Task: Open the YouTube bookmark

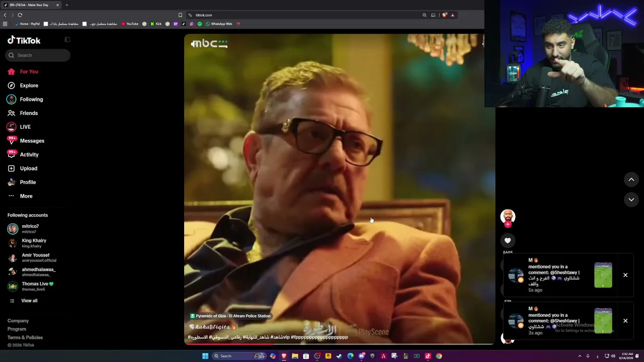Action: 130,24
